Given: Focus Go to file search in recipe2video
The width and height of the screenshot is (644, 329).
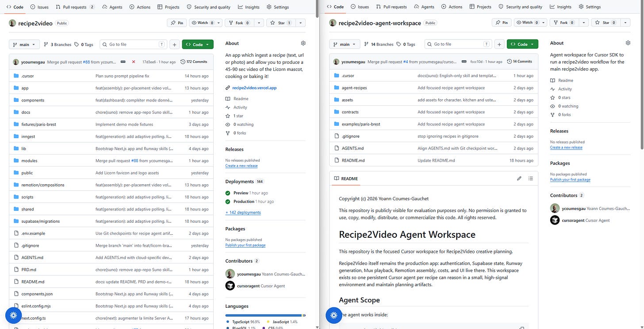Looking at the screenshot, I should point(133,44).
